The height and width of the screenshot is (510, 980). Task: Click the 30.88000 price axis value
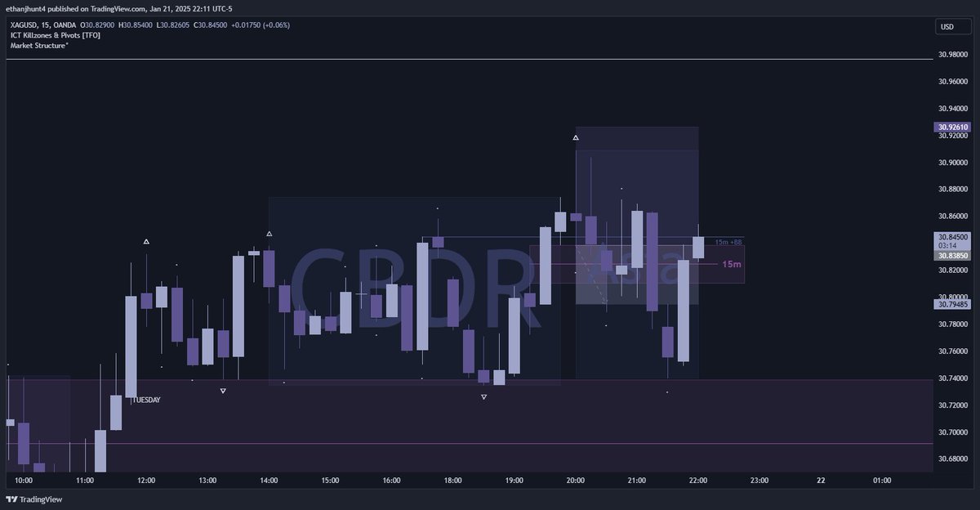coord(953,190)
